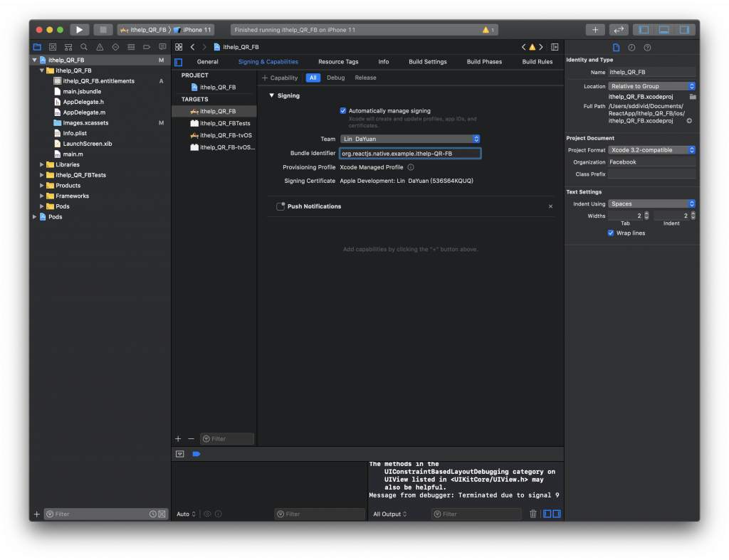
Task: Toggle source-control status filter in navigator
Action: click(162, 514)
